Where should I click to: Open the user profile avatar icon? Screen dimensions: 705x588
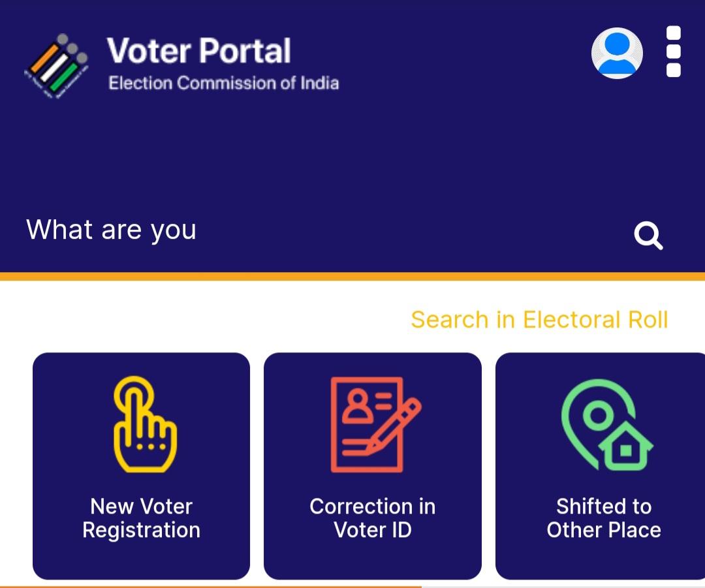[617, 53]
